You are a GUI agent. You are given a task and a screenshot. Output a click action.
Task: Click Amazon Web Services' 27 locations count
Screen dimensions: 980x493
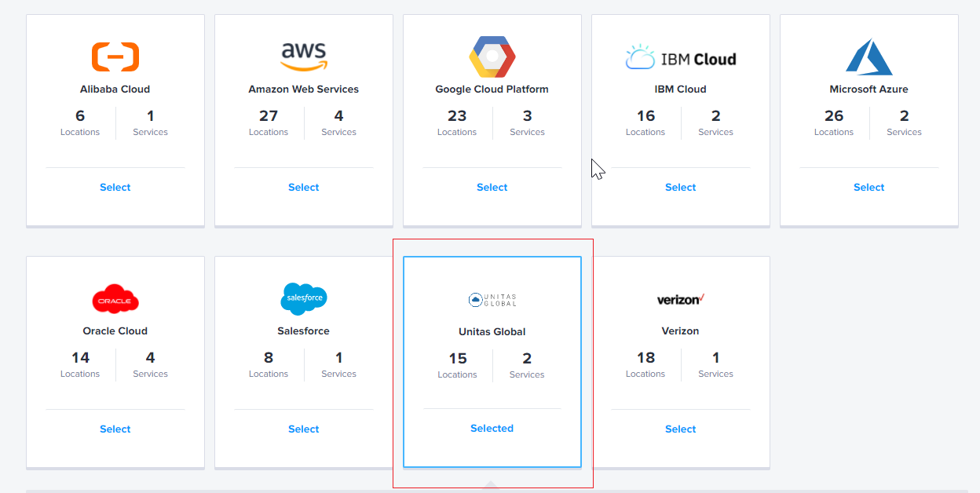coord(269,116)
